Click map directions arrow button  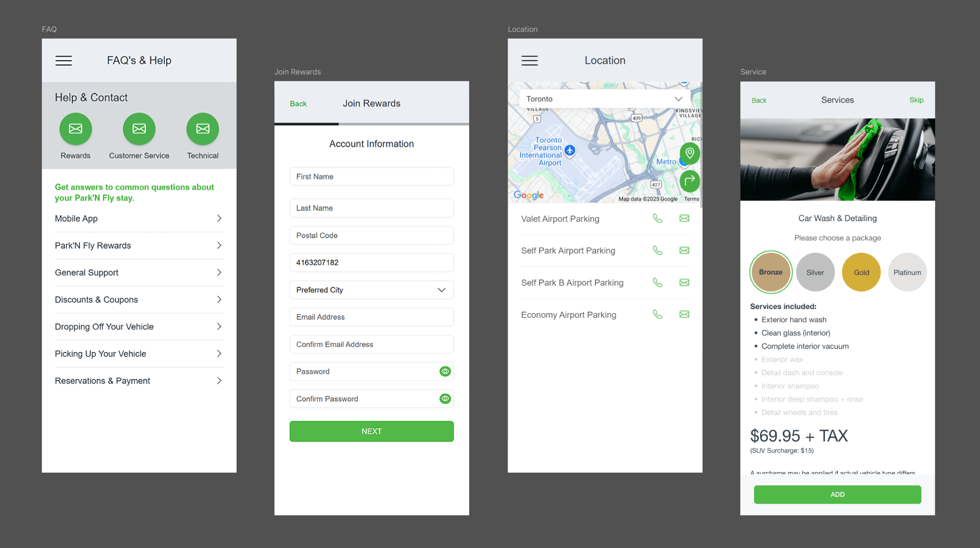point(689,181)
